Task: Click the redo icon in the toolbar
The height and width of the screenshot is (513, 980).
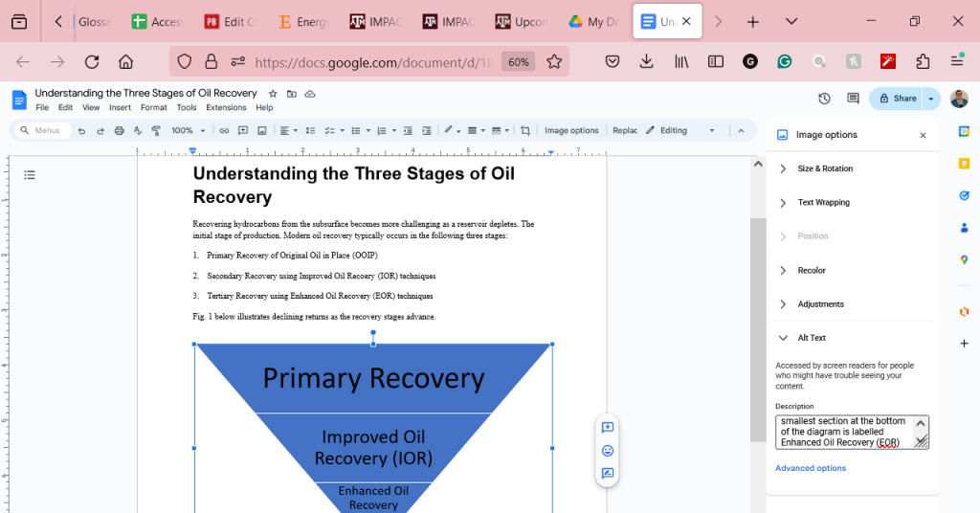Action: (x=100, y=130)
